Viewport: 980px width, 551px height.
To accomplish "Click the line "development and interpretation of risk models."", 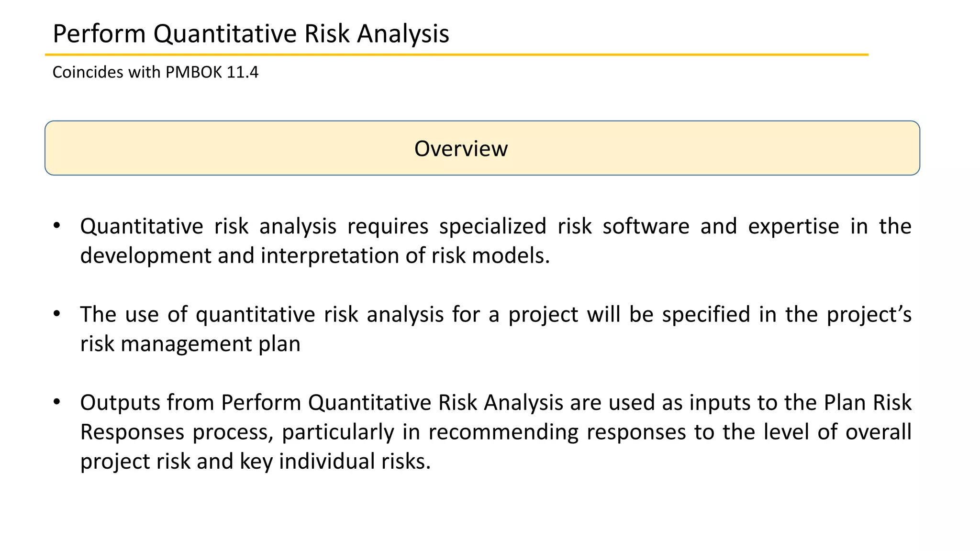I will tap(315, 255).
